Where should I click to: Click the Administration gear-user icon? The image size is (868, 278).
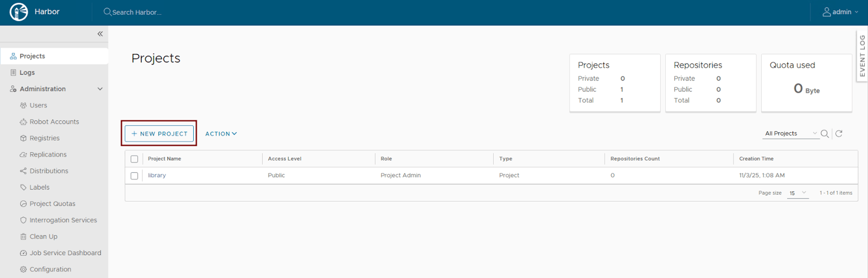[x=13, y=89]
